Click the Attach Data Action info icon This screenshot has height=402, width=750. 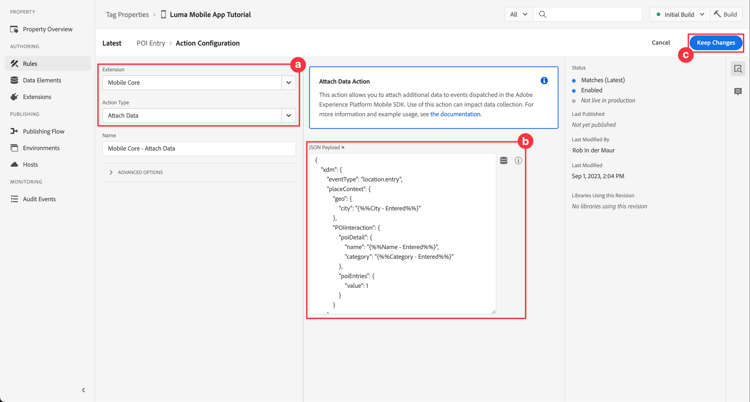544,81
